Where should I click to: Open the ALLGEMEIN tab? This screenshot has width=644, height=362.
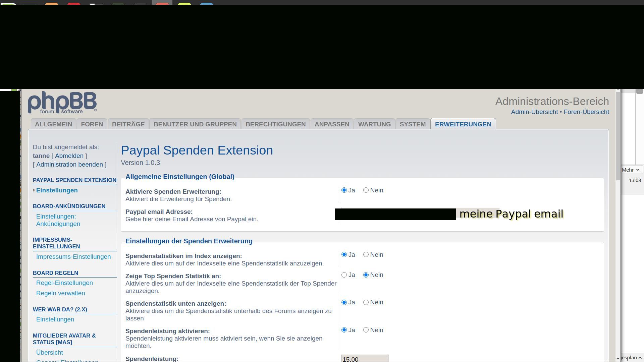click(x=53, y=124)
